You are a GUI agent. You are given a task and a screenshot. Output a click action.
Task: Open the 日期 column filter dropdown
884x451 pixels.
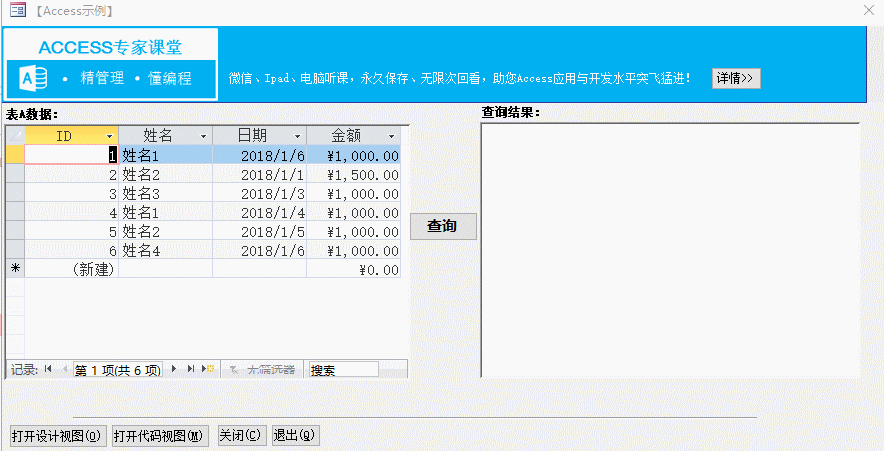(x=298, y=136)
